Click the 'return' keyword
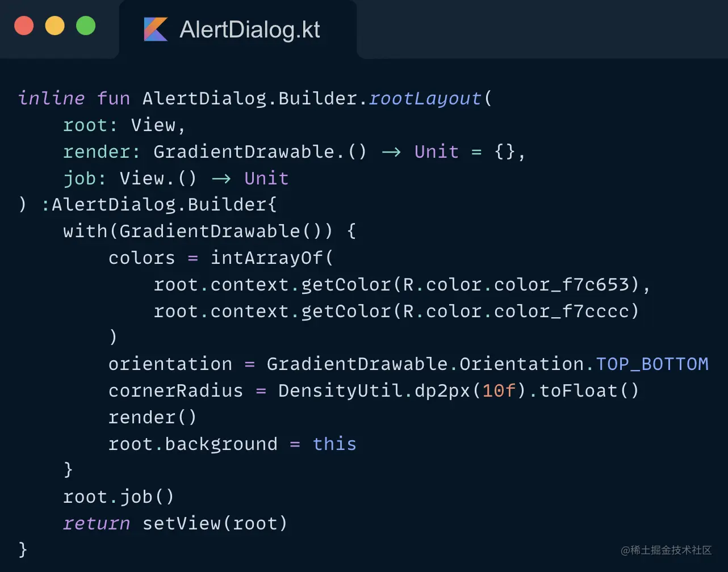The height and width of the screenshot is (572, 728). click(x=97, y=523)
